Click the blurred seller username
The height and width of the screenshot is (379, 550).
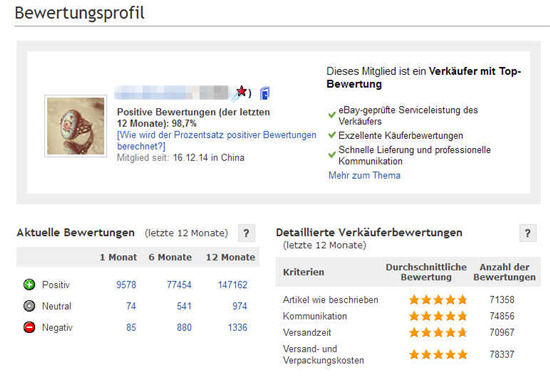coord(172,93)
